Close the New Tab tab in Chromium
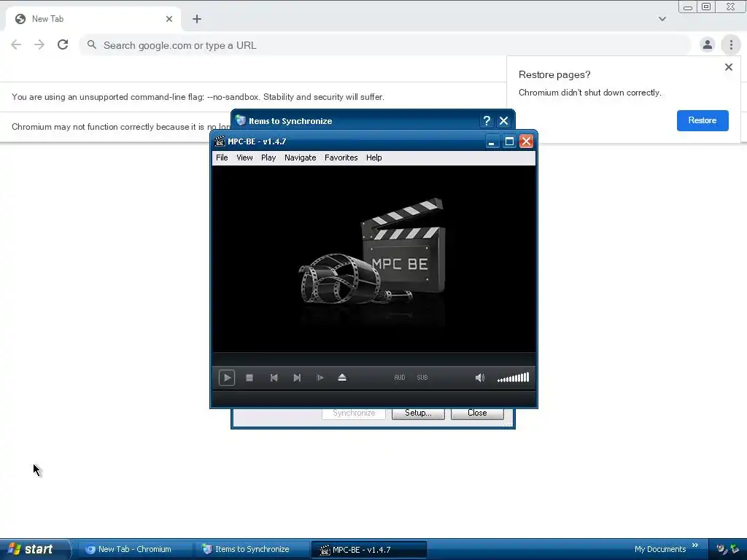The height and width of the screenshot is (560, 747). click(169, 19)
